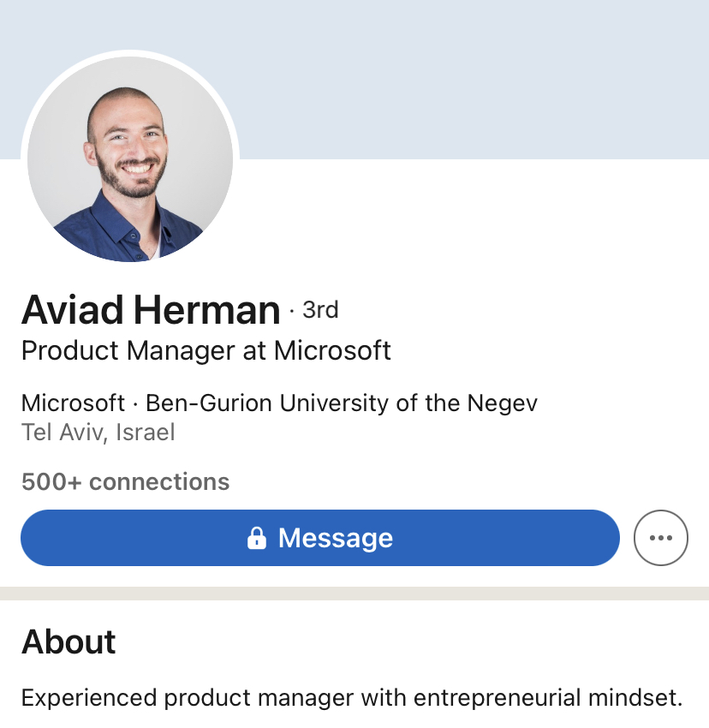Click the About description starting with Experienced

352,697
